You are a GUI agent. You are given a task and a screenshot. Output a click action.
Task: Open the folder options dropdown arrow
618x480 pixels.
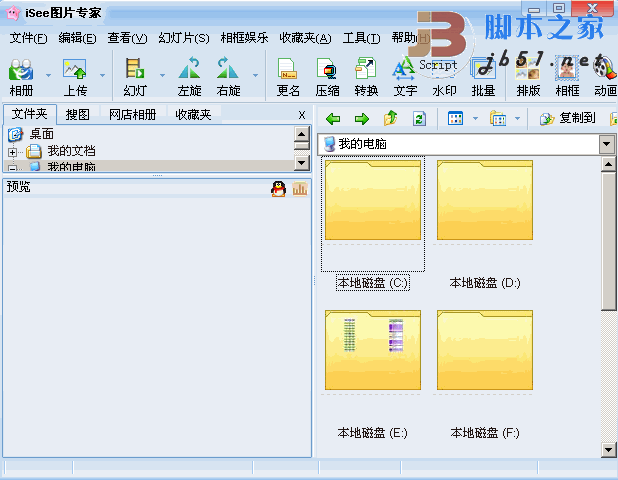click(517, 118)
